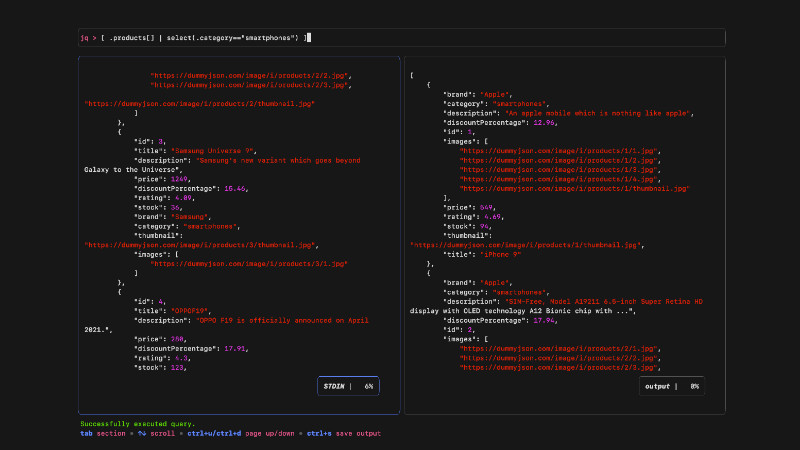The width and height of the screenshot is (800, 450).
Task: Click "price": 549 line in output
Action: click(469, 208)
